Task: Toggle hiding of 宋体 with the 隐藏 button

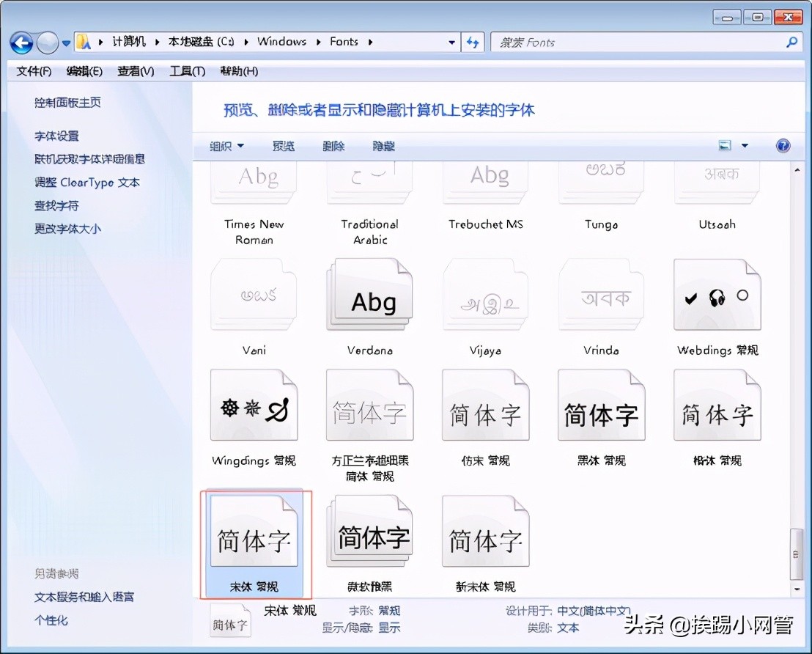Action: [x=383, y=145]
